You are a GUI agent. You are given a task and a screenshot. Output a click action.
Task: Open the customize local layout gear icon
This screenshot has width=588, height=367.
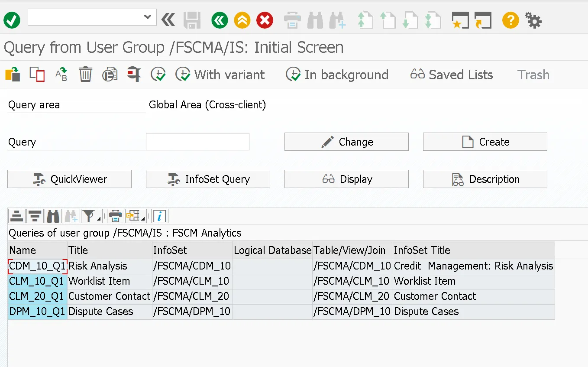[x=533, y=20]
